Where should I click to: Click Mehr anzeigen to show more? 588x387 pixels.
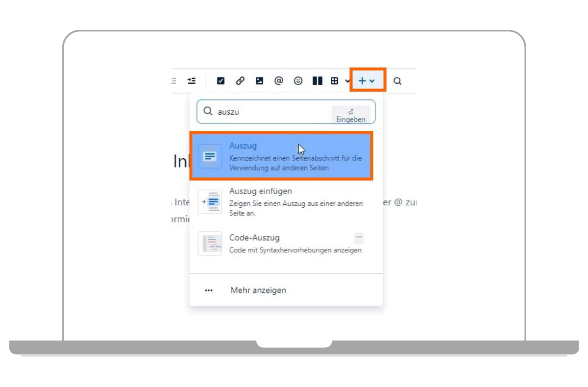(x=258, y=290)
